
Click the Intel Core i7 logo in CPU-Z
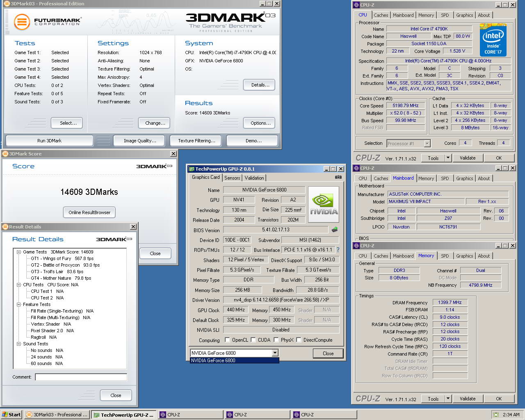coord(493,40)
